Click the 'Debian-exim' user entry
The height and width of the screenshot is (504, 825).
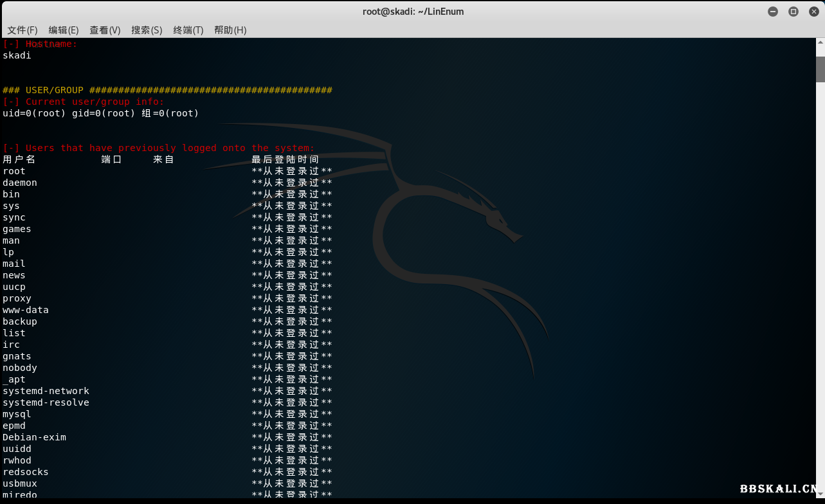click(x=34, y=437)
